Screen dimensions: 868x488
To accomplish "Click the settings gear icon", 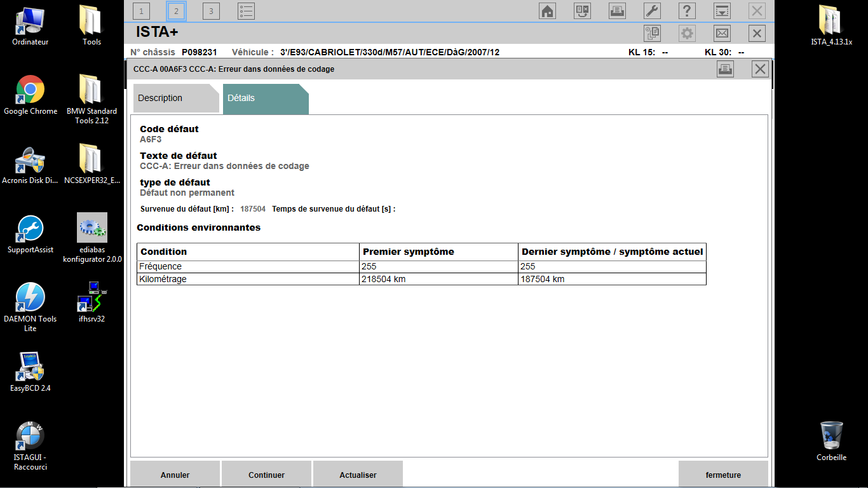I will point(687,34).
